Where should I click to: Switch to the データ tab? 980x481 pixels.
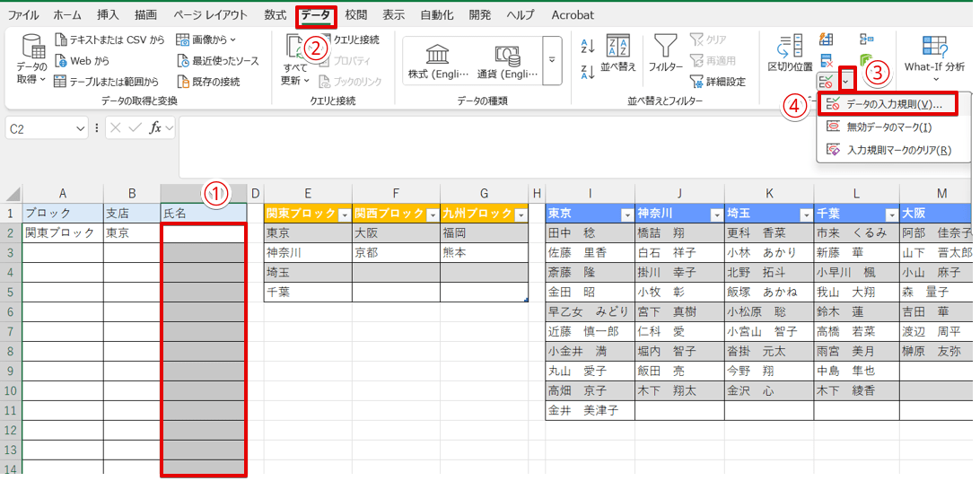[317, 15]
